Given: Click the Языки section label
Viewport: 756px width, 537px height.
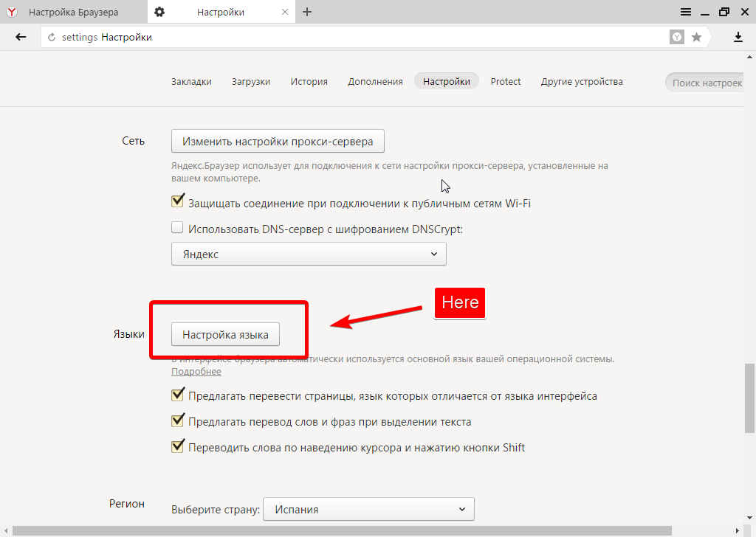Looking at the screenshot, I should (x=128, y=334).
